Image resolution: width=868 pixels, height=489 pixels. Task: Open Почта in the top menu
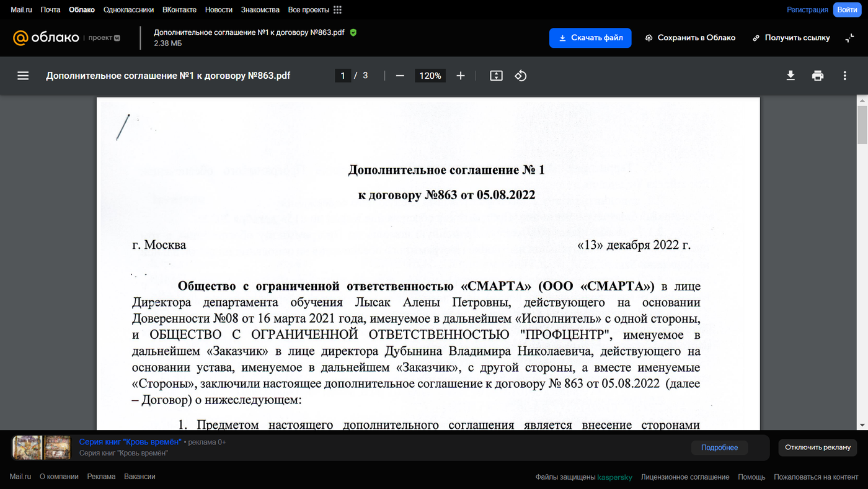(x=50, y=10)
